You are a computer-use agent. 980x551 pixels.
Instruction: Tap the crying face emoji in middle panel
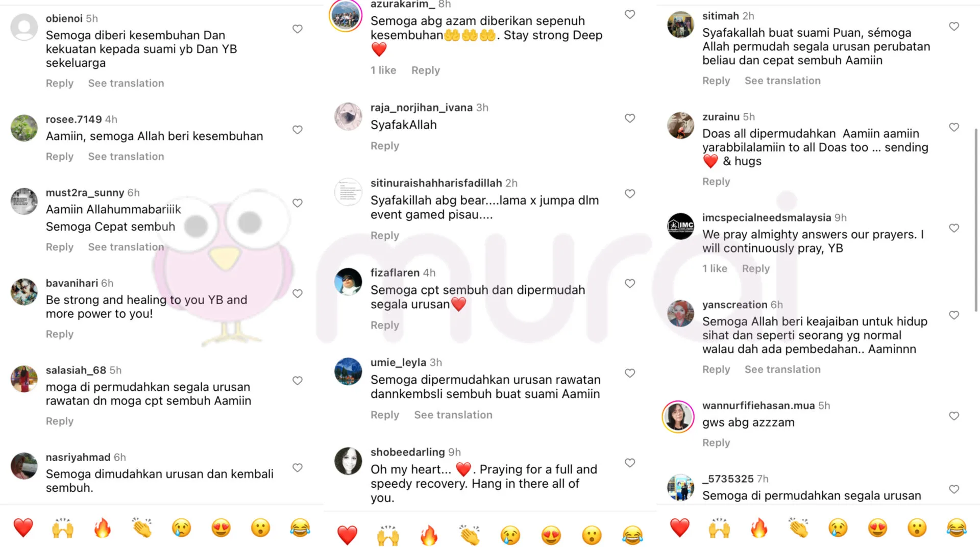510,535
